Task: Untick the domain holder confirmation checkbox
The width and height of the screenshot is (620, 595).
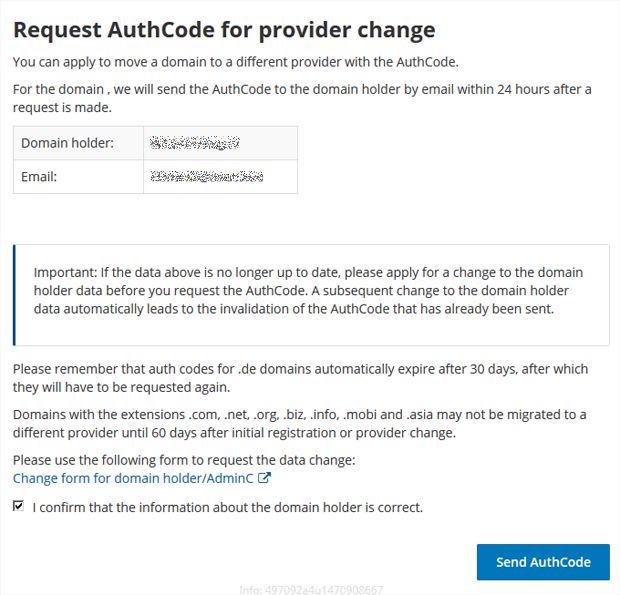Action: pyautogui.click(x=18, y=506)
